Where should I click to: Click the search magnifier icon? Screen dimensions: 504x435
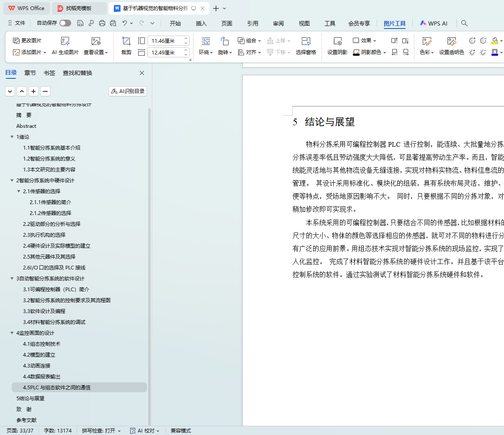click(x=464, y=23)
